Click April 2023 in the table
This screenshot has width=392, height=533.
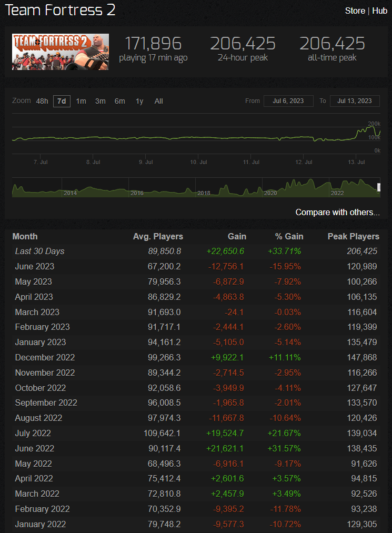(x=34, y=297)
